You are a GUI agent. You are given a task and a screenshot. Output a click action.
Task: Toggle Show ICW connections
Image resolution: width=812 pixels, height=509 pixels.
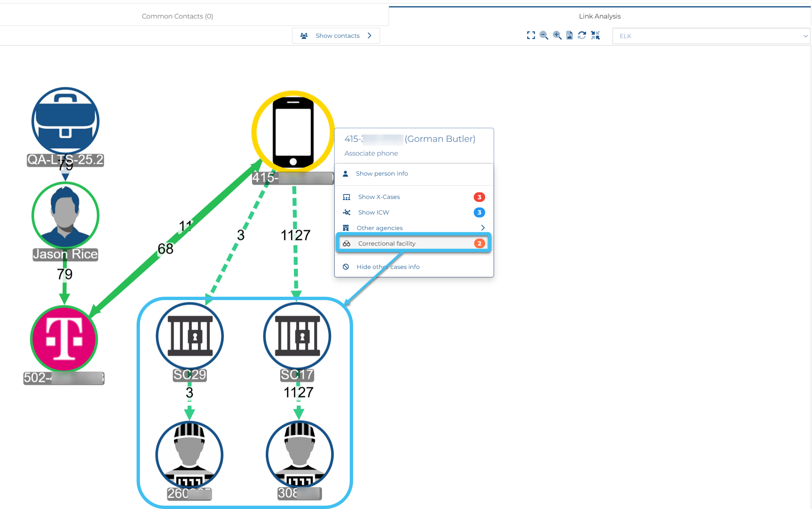tap(373, 213)
